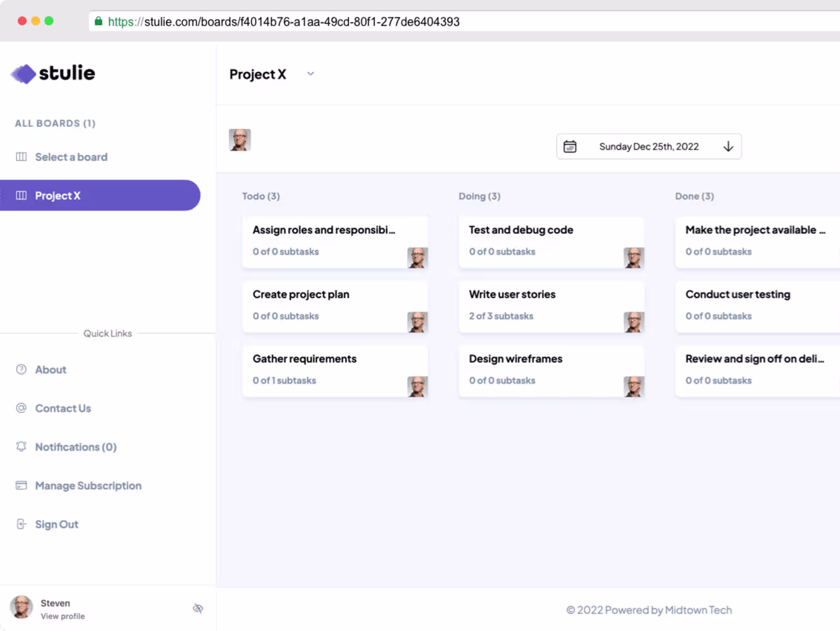The height and width of the screenshot is (631, 840).
Task: Expand the Project X title dropdown chevron
Action: tap(311, 74)
